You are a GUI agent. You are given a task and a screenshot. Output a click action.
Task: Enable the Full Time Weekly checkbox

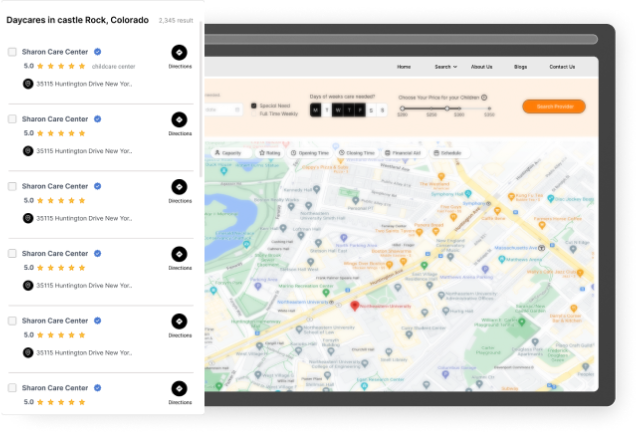click(253, 111)
